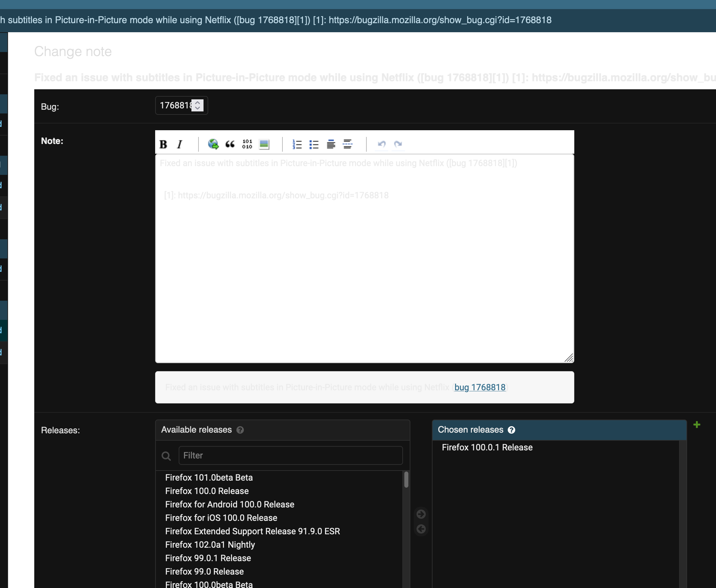Undo the last edit in the editor
This screenshot has width=716, height=588.
[x=382, y=144]
